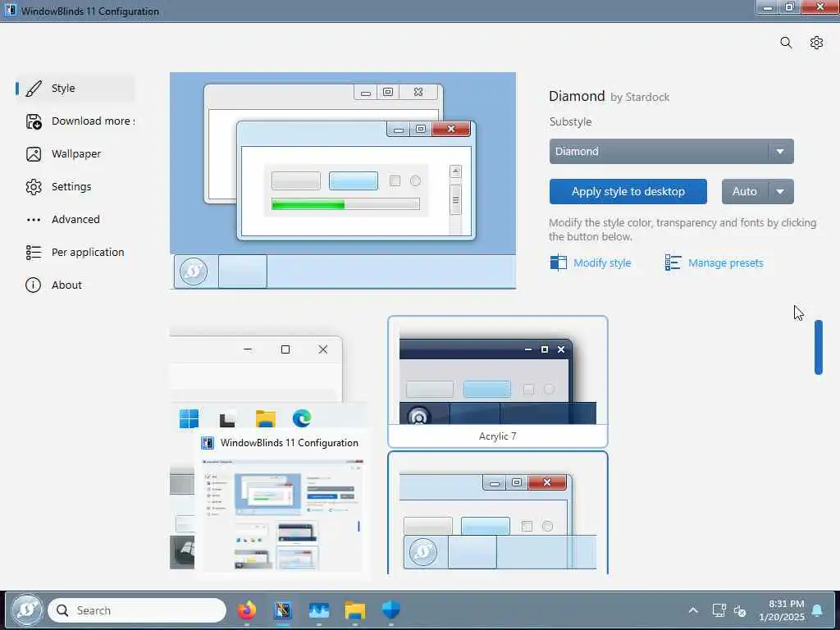
Task: Open the Modify style link
Action: [601, 263]
